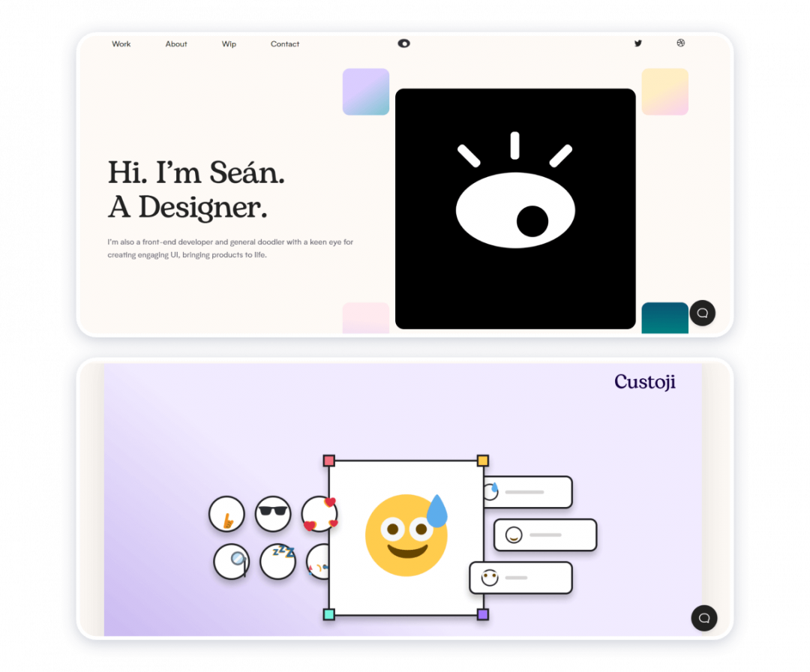Click the sweat-drop smiley emoji preview
Viewport: 810px width, 672px height.
405,532
